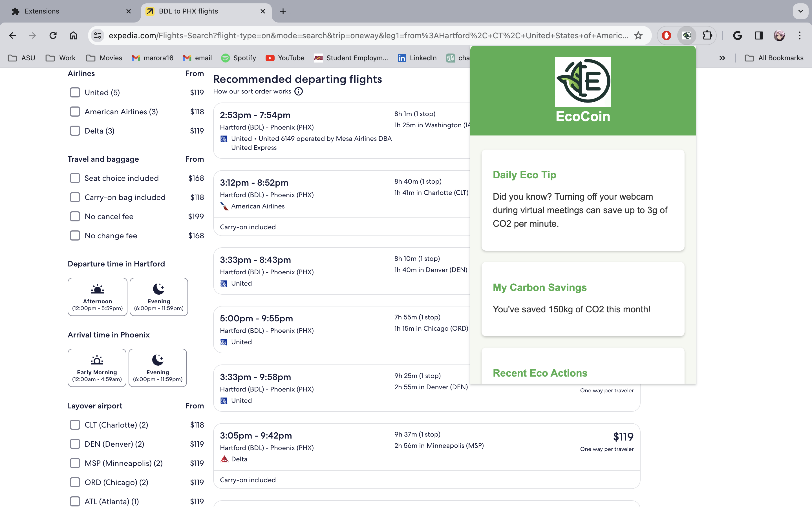Check the United airlines filter
The image size is (812, 507).
75,93
